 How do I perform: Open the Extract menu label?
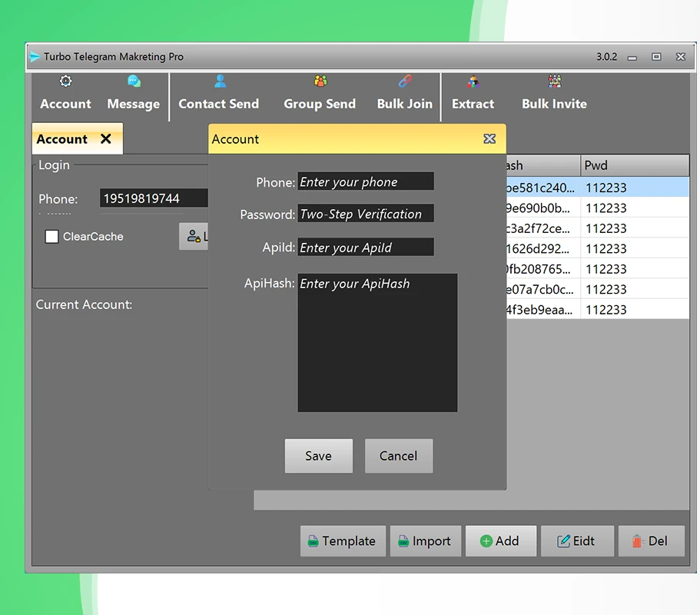tap(473, 104)
